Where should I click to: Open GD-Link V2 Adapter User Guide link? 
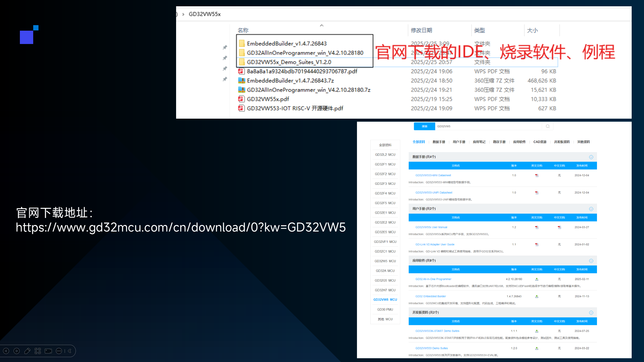coord(435,245)
